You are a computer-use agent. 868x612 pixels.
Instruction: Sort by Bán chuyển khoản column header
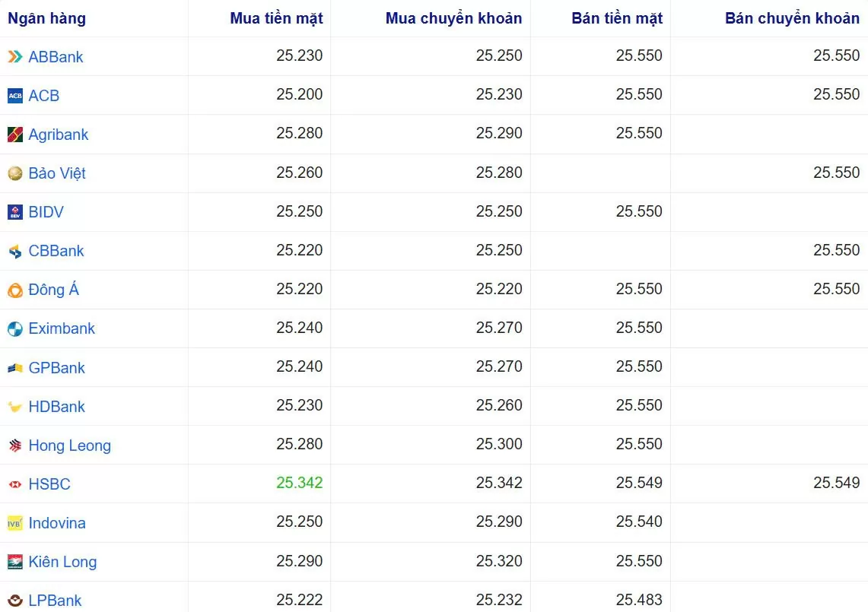[x=792, y=18]
